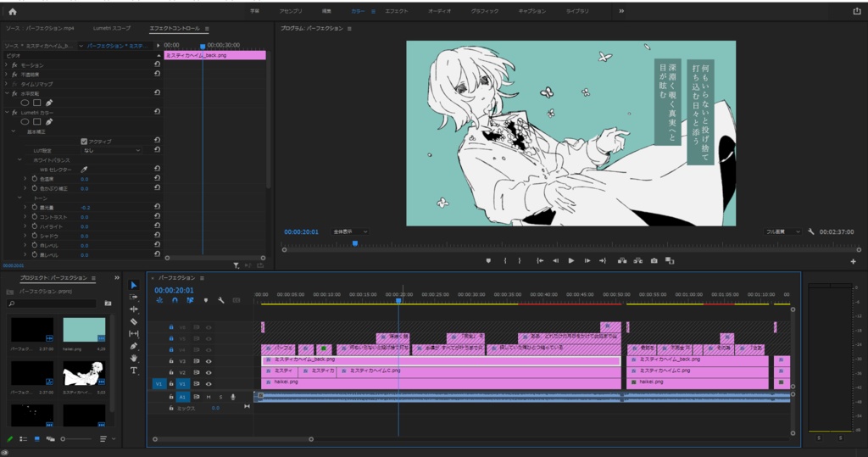The image size is (868, 457).
Task: Toggle linked selection in timeline
Action: 190,300
